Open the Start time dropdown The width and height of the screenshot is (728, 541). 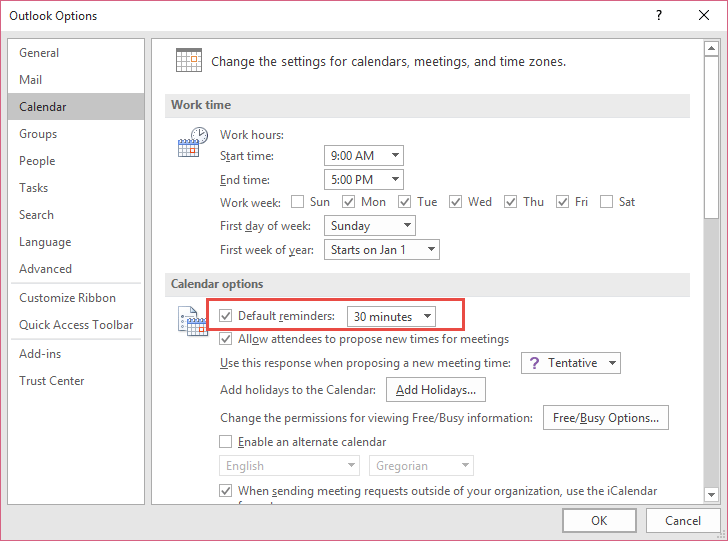364,156
